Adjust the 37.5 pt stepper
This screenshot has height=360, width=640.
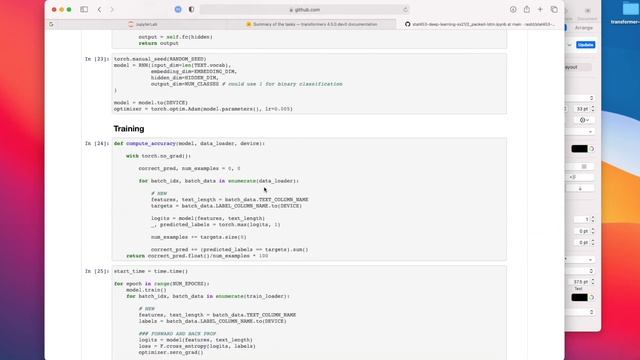point(593,282)
